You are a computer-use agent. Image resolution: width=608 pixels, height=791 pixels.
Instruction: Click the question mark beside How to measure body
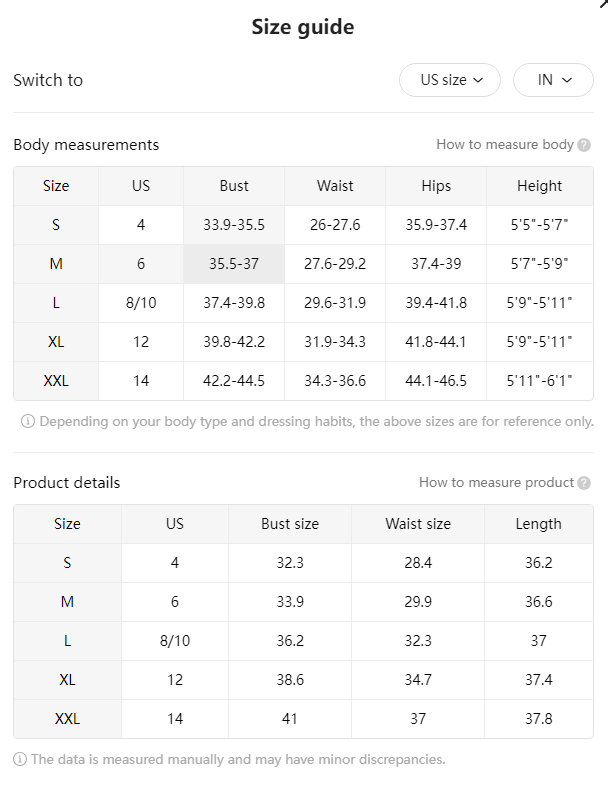[x=584, y=145]
